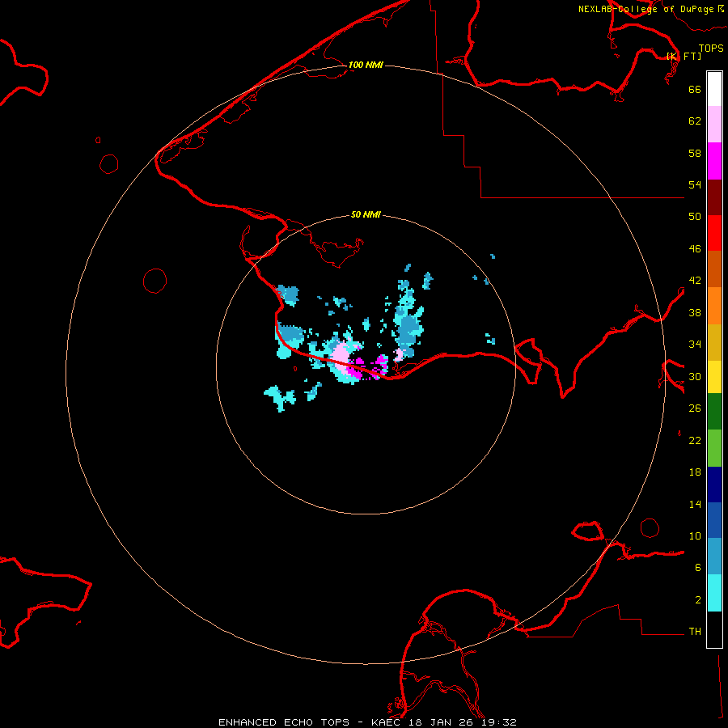Click the light pink legend swatch
Viewport: 728px width, 728px height.
[x=714, y=124]
